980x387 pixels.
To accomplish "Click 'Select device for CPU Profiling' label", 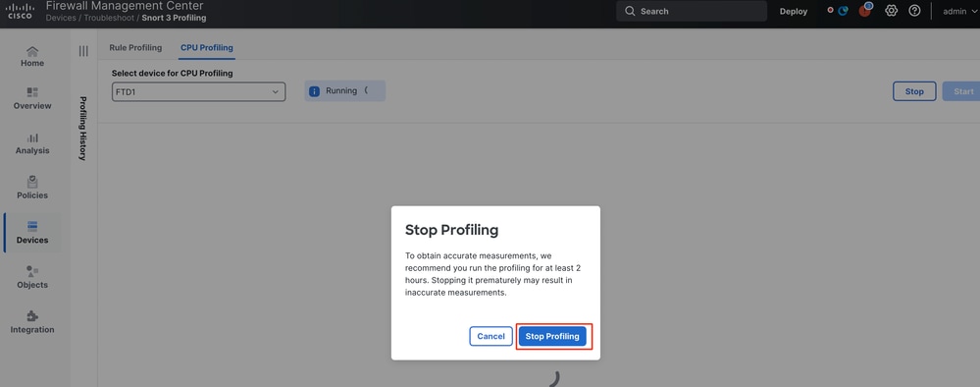I will 172,74.
